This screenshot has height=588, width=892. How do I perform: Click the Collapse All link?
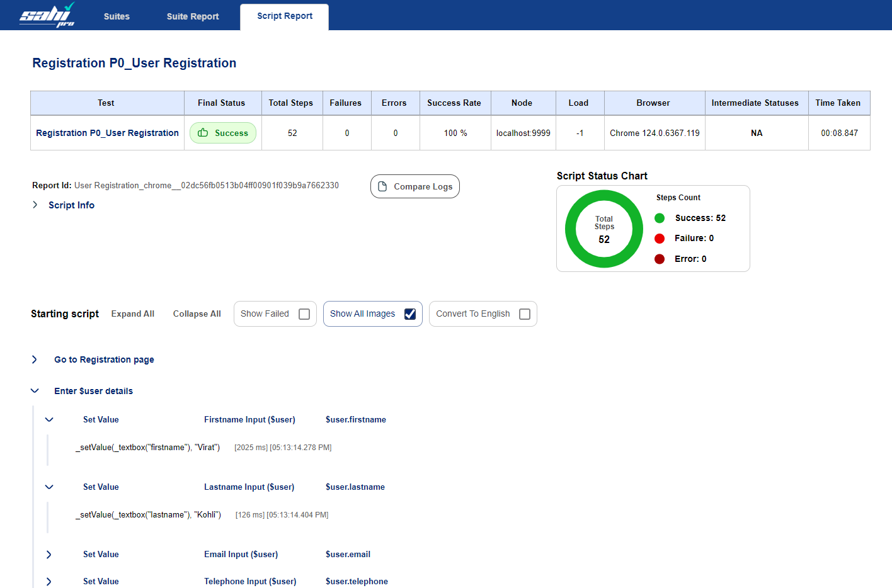[x=197, y=314]
